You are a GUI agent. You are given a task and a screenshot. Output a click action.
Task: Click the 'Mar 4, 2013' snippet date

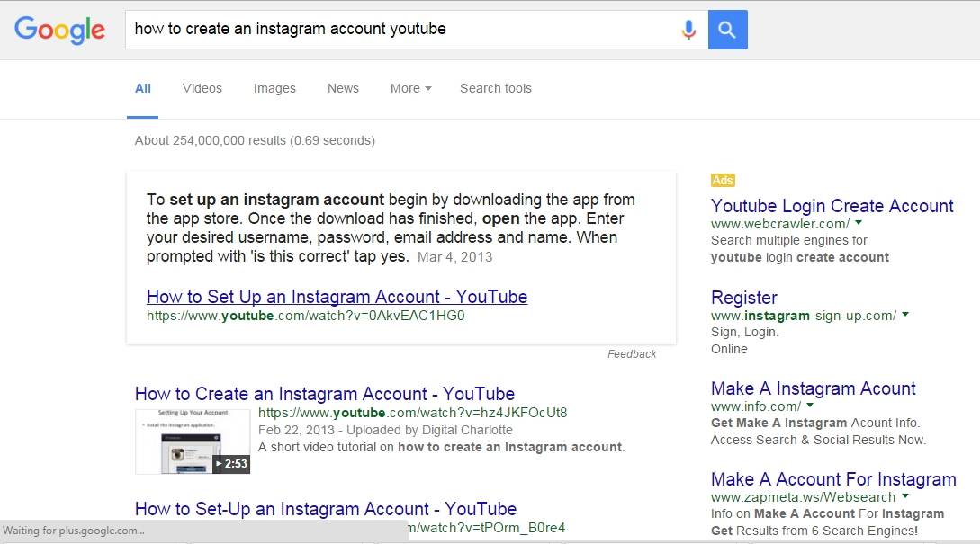point(455,257)
